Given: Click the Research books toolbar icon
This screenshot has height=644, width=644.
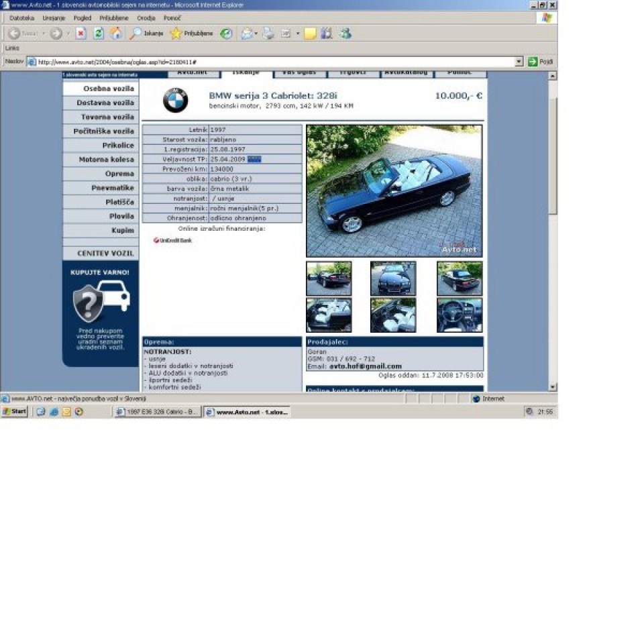Looking at the screenshot, I should coord(327,34).
